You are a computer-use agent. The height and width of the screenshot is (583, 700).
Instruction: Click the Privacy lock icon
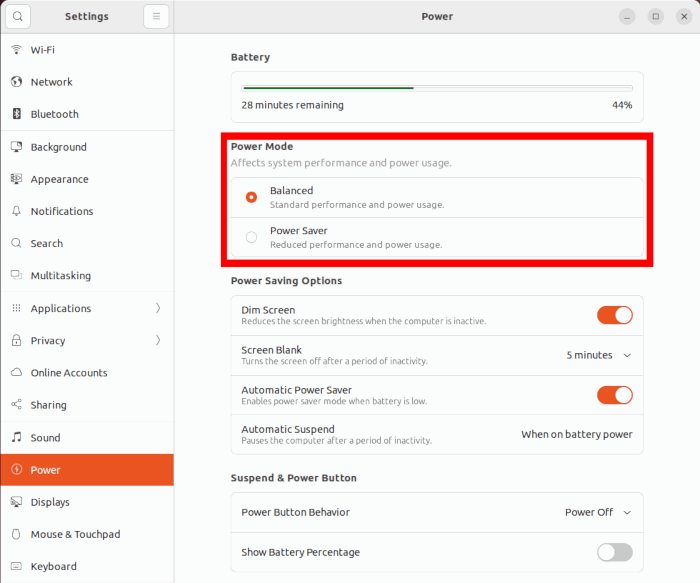(x=17, y=340)
